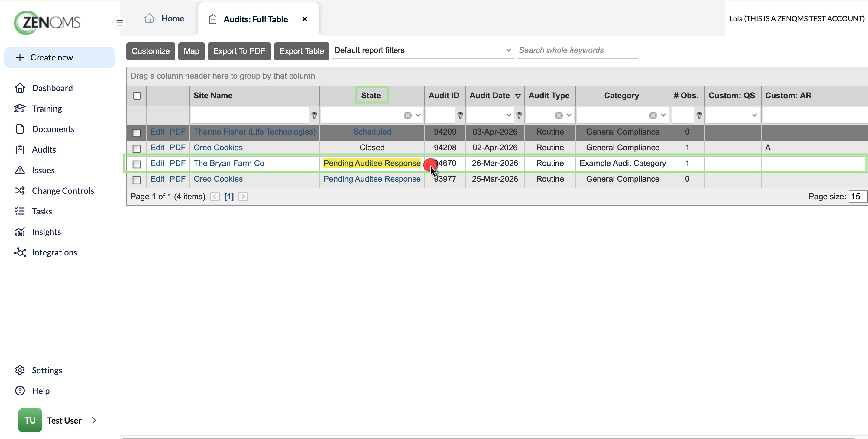The image size is (868, 439).
Task: Collapse sidebar with the hamburger menu icon
Action: [x=120, y=23]
